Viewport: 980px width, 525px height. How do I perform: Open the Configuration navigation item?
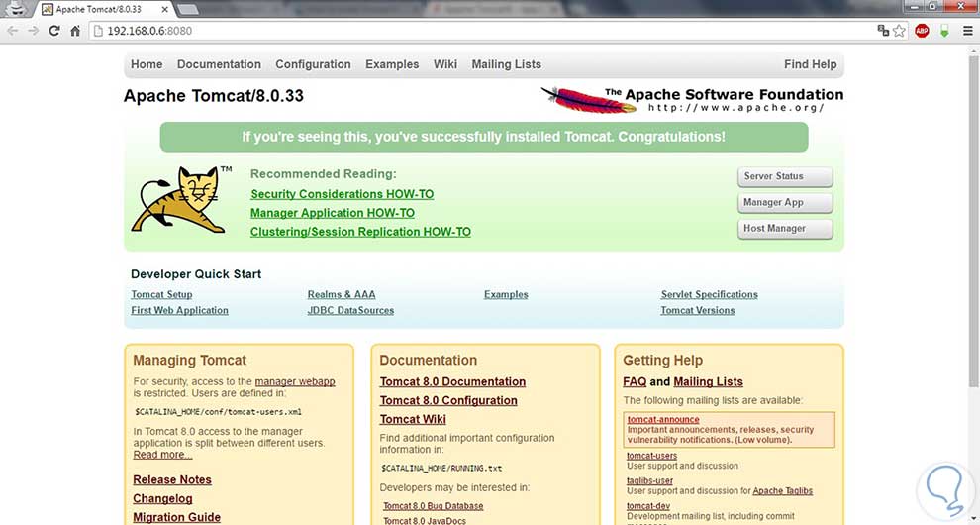(313, 64)
